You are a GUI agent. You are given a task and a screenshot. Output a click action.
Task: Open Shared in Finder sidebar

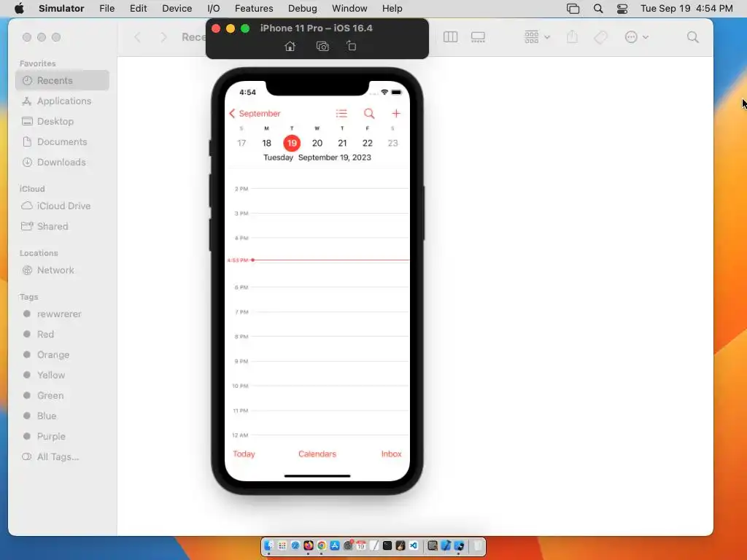(x=63, y=226)
